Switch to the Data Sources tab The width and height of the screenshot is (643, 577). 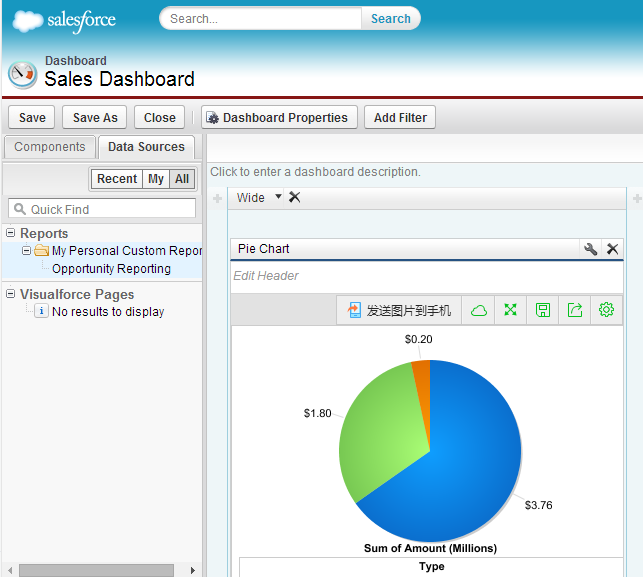[146, 147]
